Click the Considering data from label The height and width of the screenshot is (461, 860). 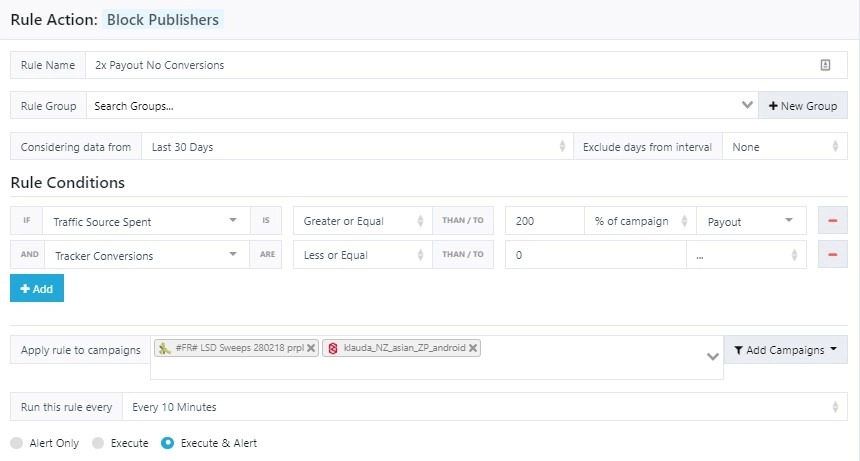76,146
